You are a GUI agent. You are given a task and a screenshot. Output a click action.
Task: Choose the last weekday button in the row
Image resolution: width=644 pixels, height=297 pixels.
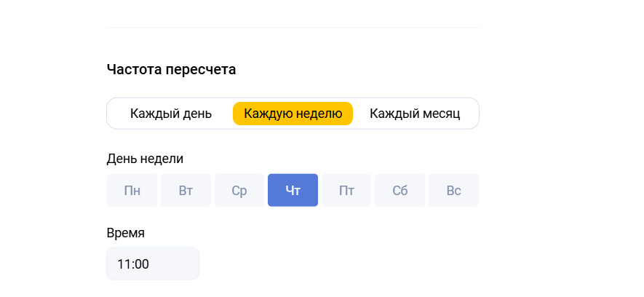(x=453, y=191)
